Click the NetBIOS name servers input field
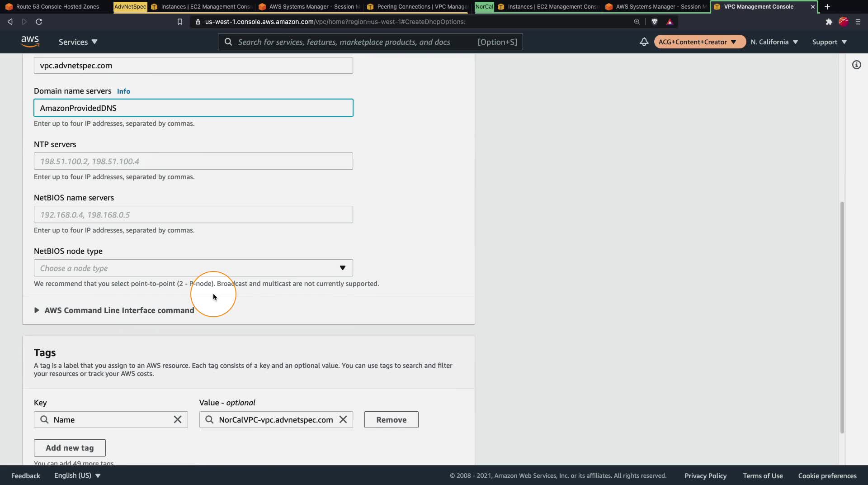This screenshot has width=868, height=485. [x=193, y=214]
